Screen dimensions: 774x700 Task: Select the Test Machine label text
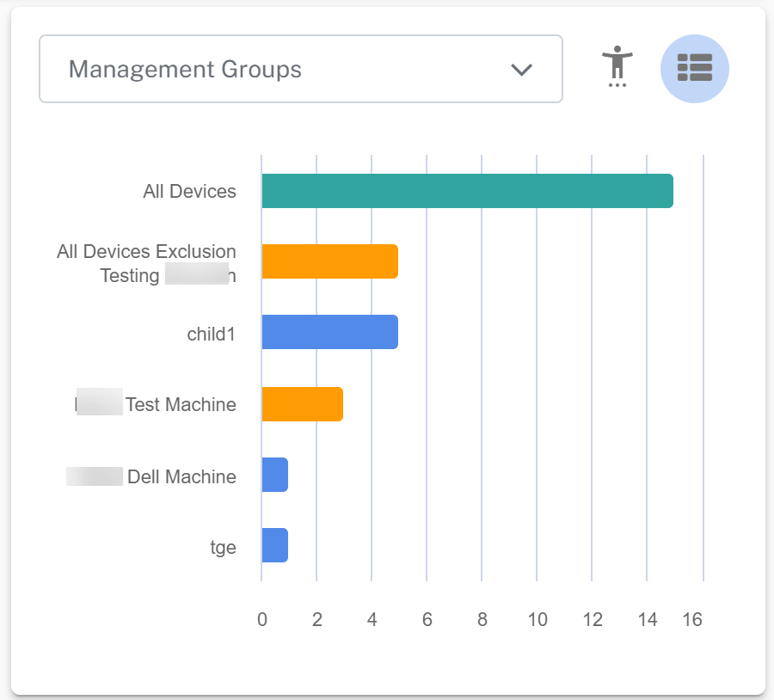[181, 404]
